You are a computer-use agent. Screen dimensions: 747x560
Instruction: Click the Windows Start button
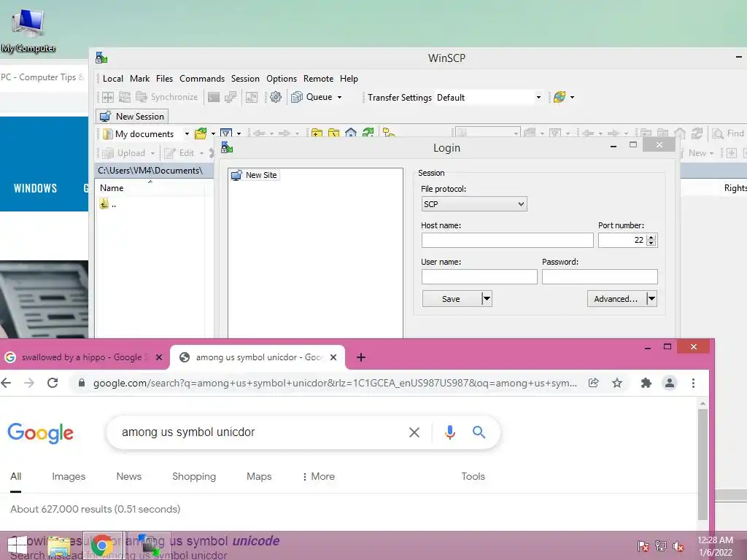tap(18, 546)
